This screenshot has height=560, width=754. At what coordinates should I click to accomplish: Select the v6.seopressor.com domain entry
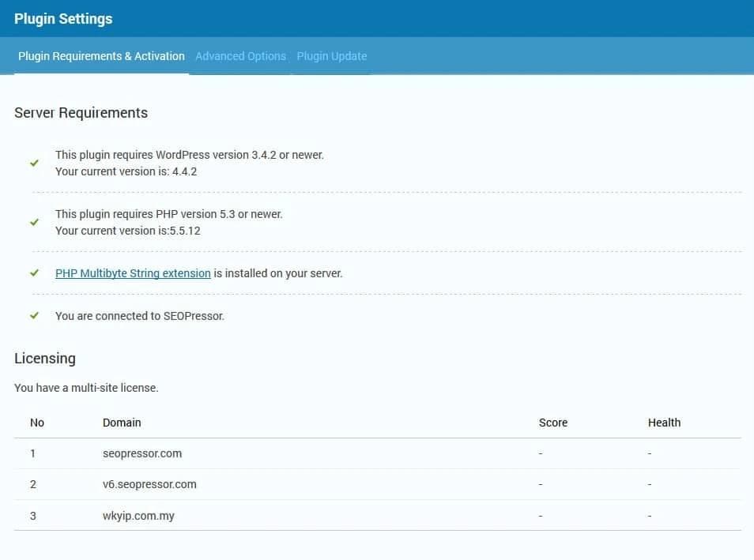(149, 484)
